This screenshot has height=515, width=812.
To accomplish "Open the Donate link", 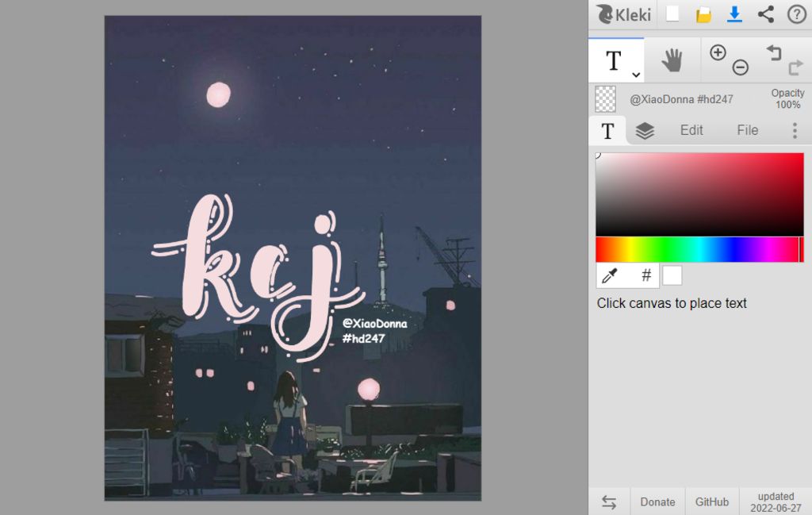I will [657, 502].
